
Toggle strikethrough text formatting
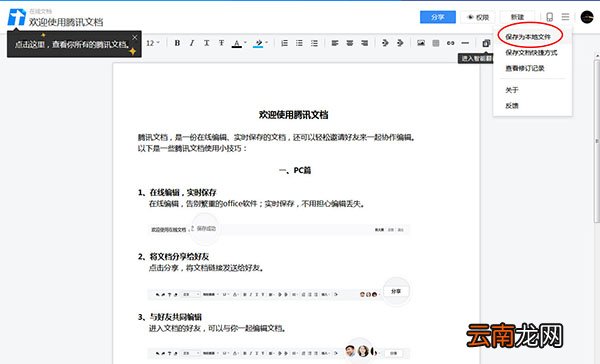coord(221,43)
